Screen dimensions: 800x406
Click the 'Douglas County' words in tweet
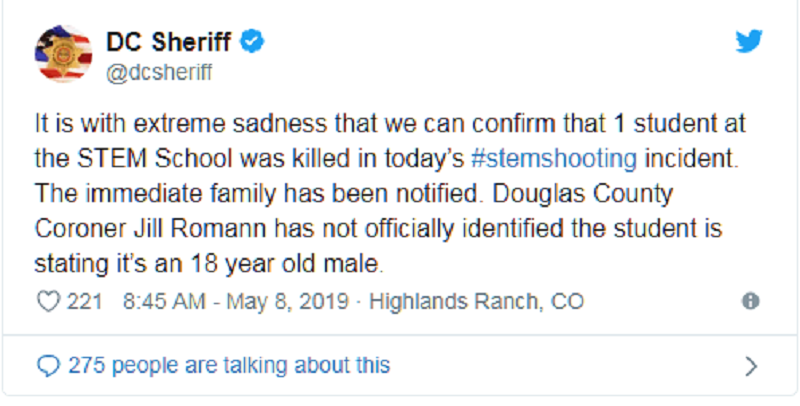583,194
